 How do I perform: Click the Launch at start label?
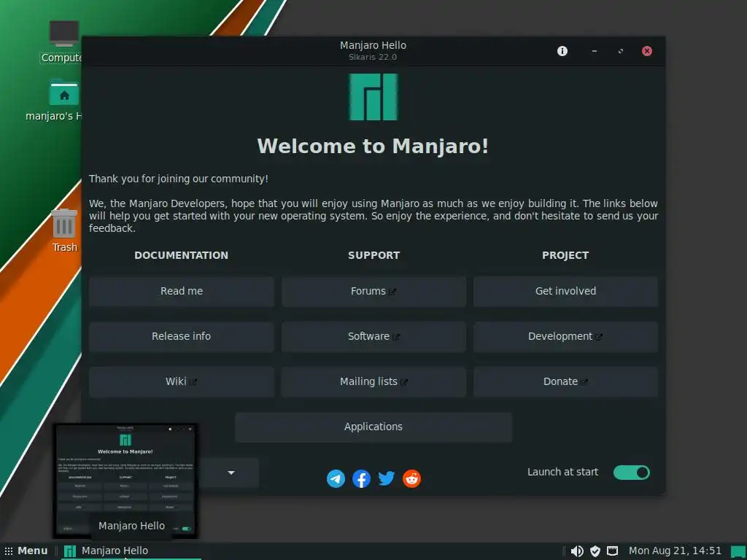[562, 472]
